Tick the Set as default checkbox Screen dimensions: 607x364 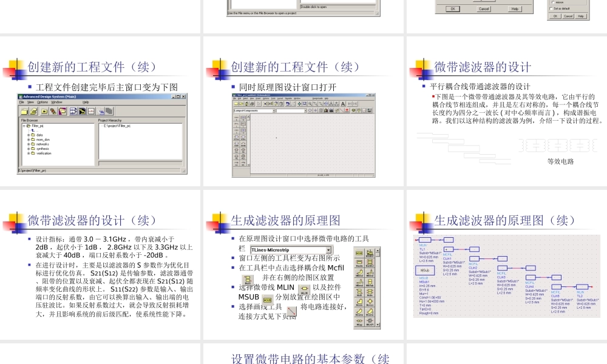tap(551, 8)
